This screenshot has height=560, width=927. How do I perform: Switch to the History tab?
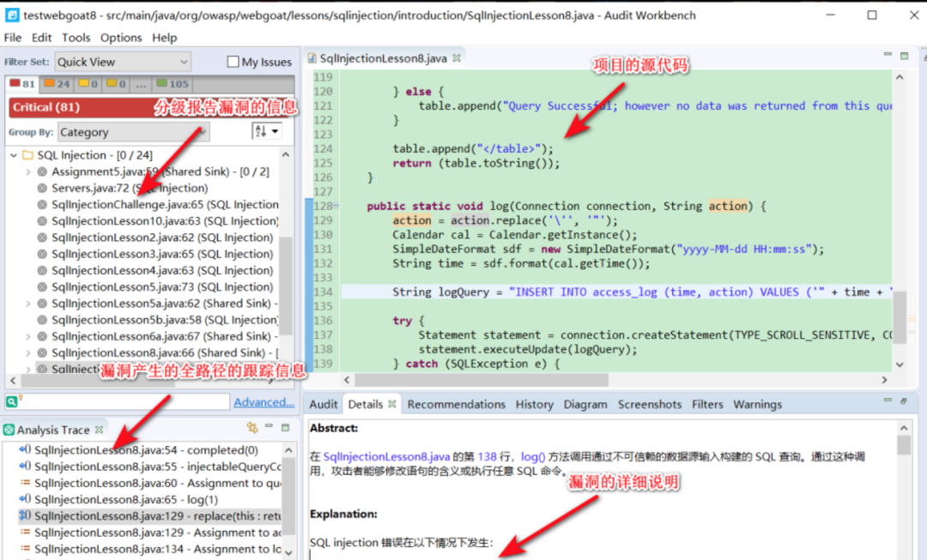(535, 405)
